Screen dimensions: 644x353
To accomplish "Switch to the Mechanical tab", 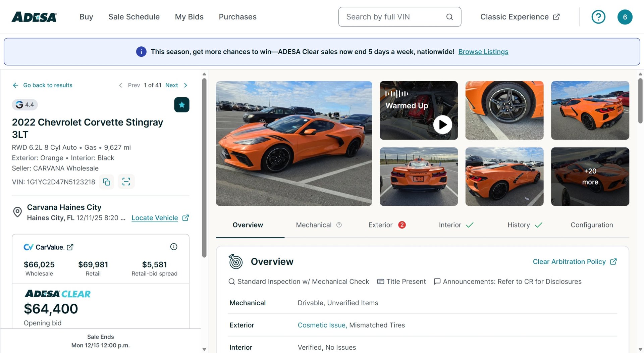I will coord(313,225).
